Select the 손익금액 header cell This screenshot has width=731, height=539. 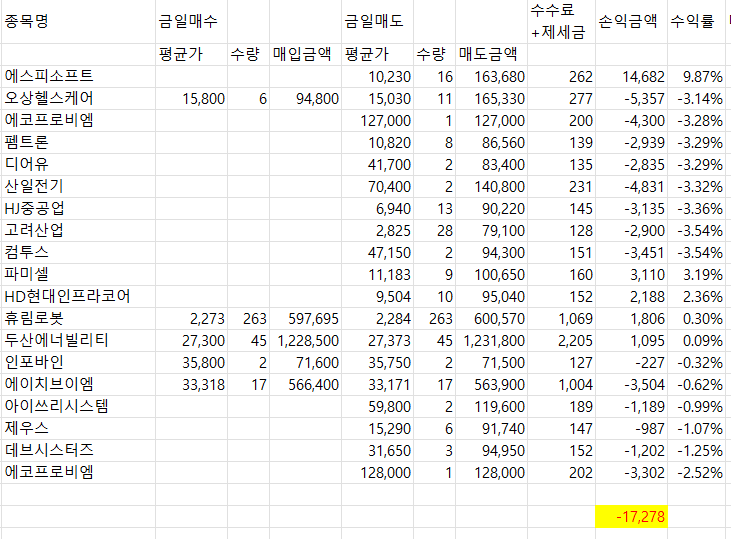pyautogui.click(x=631, y=21)
